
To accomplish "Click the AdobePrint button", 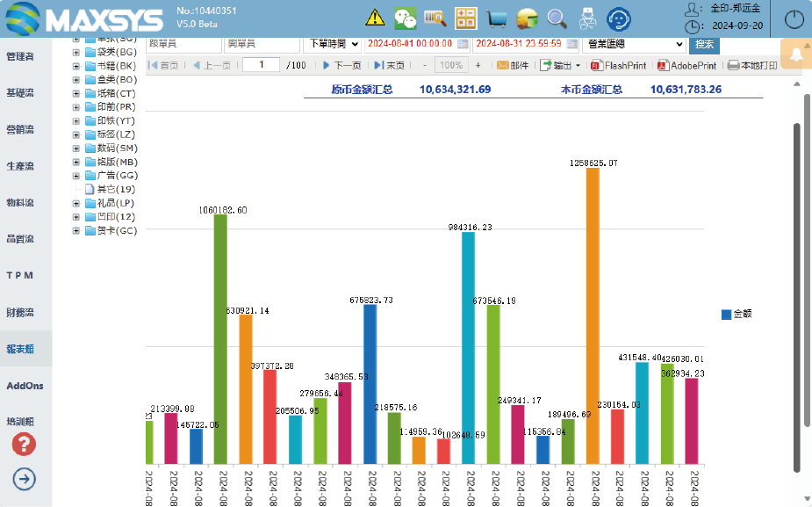I will pos(686,65).
